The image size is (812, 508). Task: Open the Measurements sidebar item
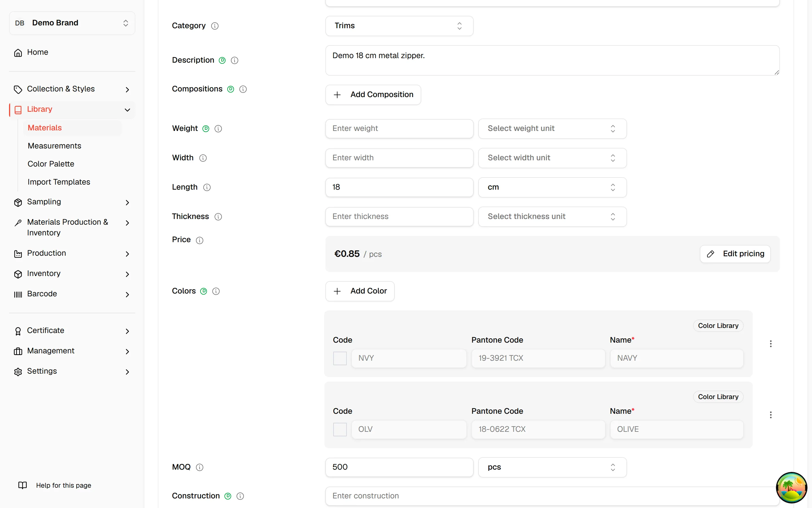pyautogui.click(x=72, y=146)
